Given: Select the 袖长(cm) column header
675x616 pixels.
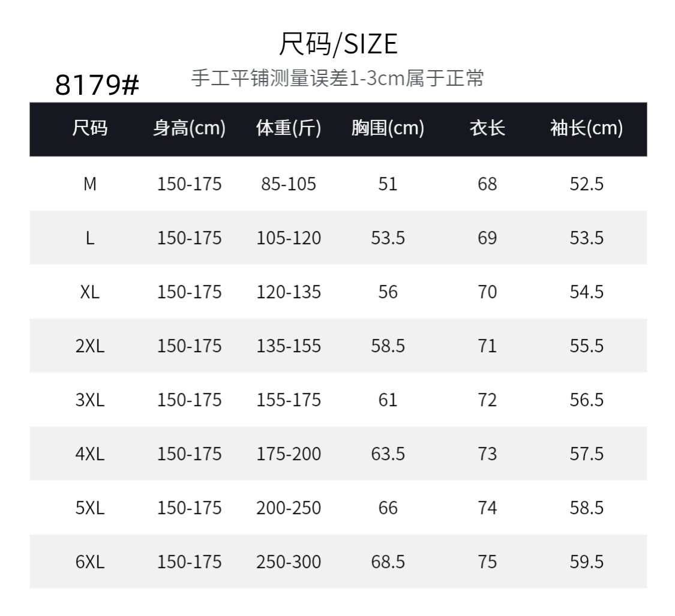Looking at the screenshot, I should (586, 128).
